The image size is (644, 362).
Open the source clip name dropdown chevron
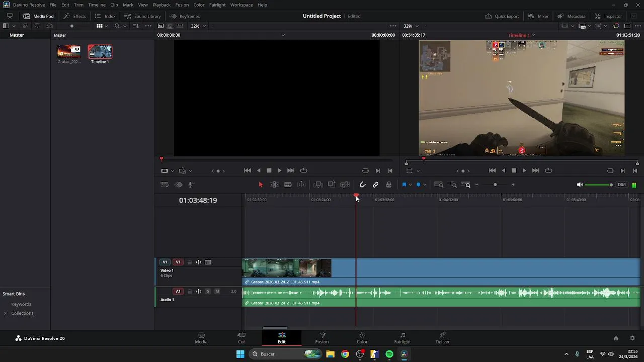pos(283,35)
